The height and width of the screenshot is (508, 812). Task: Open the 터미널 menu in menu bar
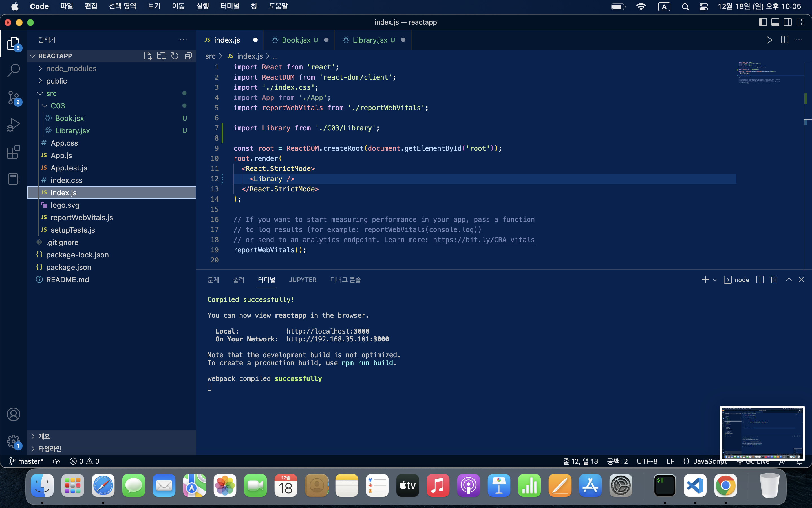point(230,6)
